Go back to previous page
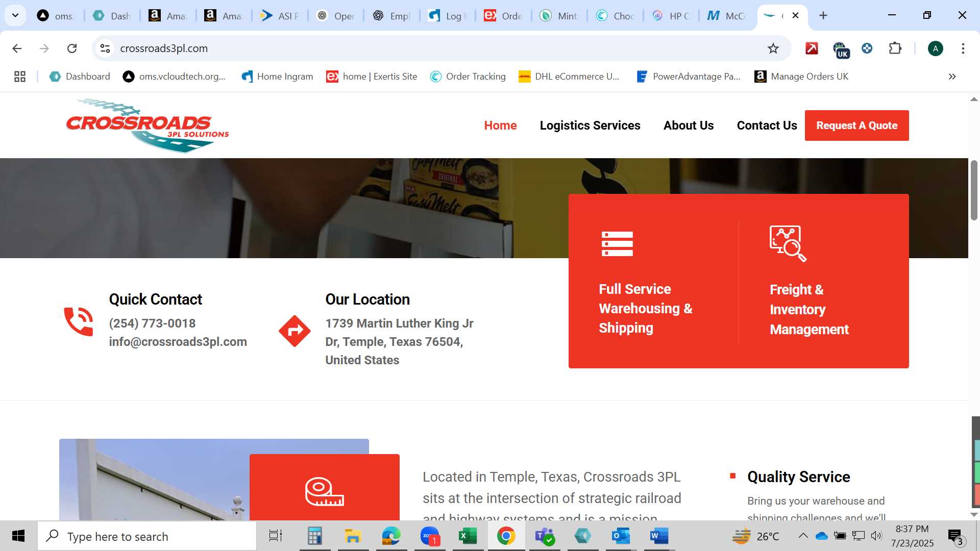Screen dimensions: 980x551 [x=17, y=48]
